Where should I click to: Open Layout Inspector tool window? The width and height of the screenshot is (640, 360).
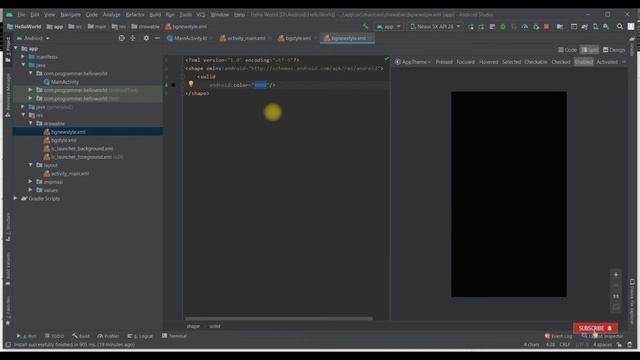point(603,336)
